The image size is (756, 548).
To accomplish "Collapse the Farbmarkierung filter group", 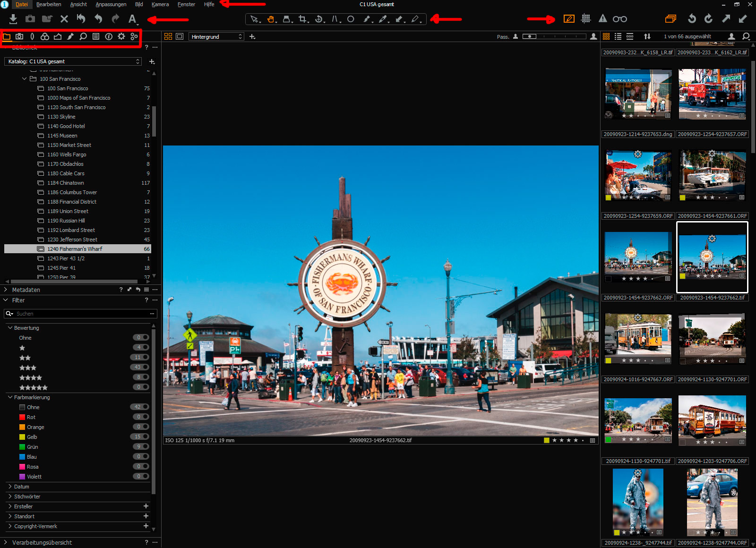I will coord(10,397).
